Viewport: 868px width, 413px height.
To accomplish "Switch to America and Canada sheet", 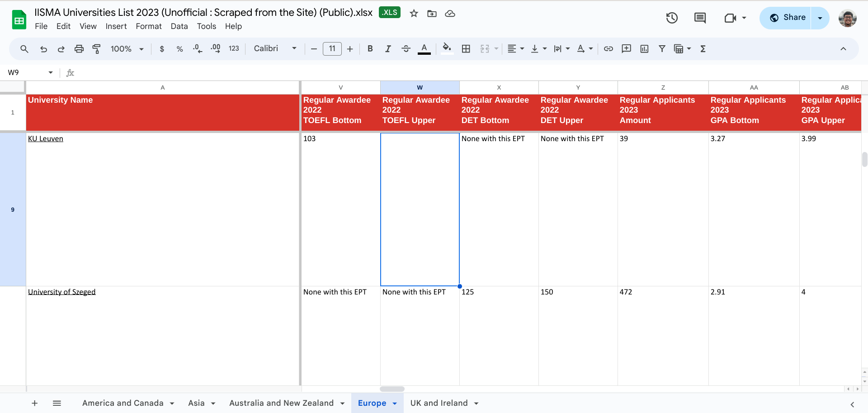I will pyautogui.click(x=123, y=403).
